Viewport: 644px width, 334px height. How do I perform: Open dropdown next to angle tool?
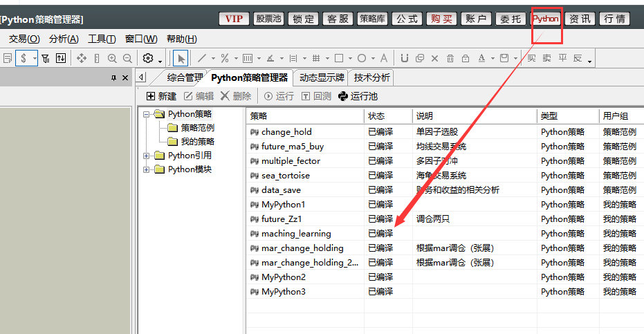tap(282, 58)
